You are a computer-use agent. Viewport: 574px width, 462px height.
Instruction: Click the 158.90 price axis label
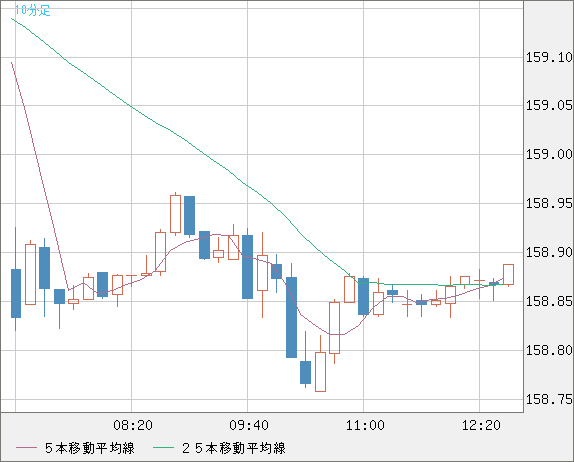(549, 252)
